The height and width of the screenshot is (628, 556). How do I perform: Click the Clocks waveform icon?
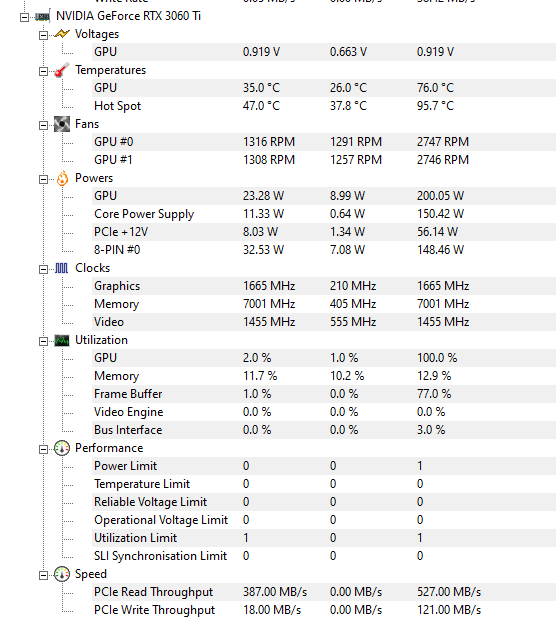[61, 268]
